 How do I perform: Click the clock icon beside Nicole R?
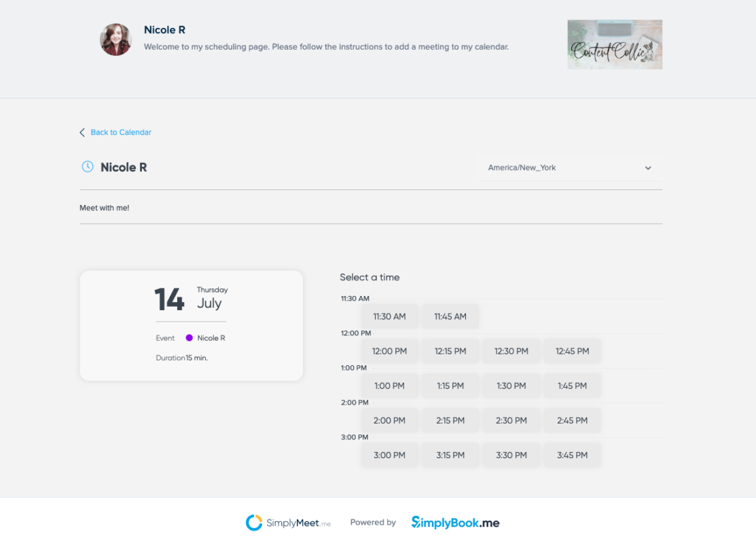[87, 167]
